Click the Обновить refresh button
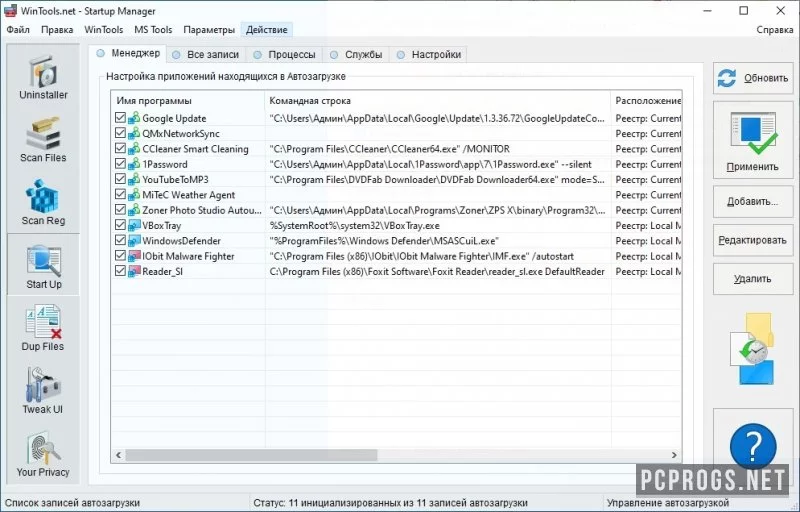Viewport: 800px width, 512px height. click(753, 78)
